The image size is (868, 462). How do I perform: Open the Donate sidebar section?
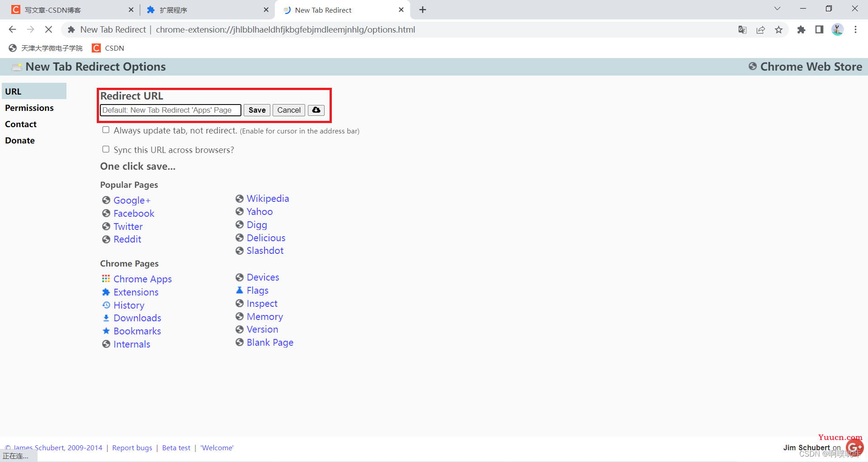click(x=20, y=140)
